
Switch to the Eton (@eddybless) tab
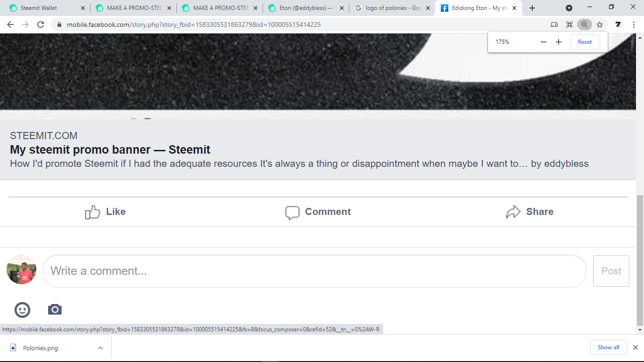point(306,8)
